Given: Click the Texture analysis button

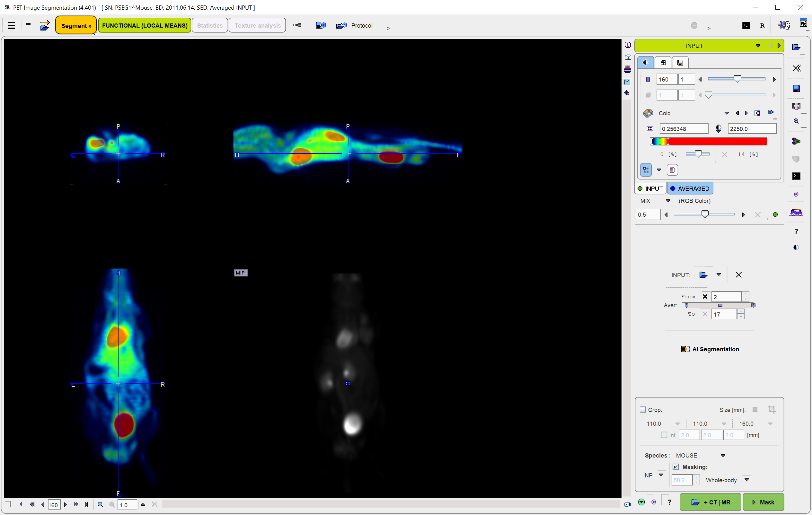Looking at the screenshot, I should pos(257,26).
